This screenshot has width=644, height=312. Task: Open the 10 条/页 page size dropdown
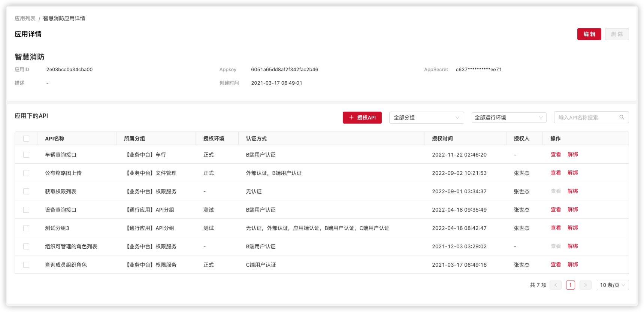(613, 285)
